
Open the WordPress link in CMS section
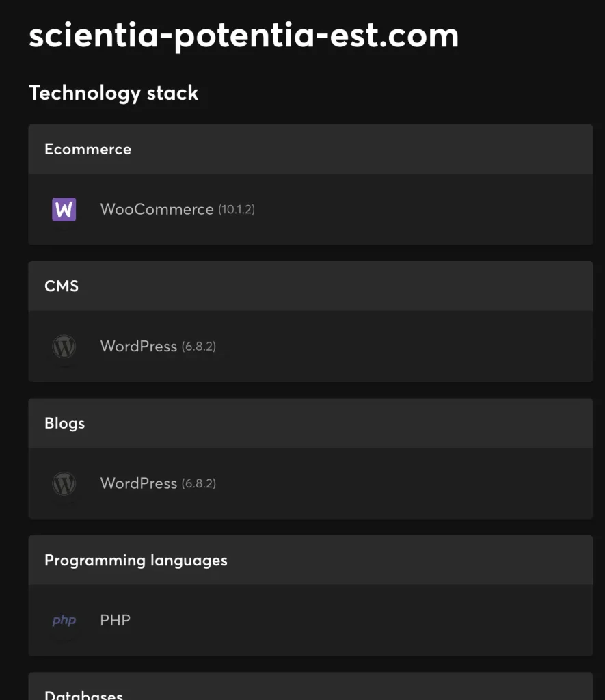138,347
